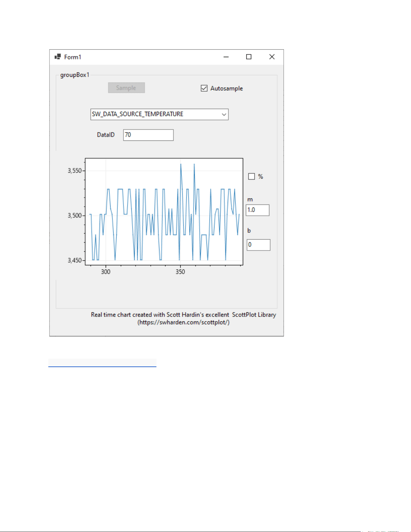411x532 pixels.
Task: Uncheck the Autosample checkbox
Action: pyautogui.click(x=204, y=88)
